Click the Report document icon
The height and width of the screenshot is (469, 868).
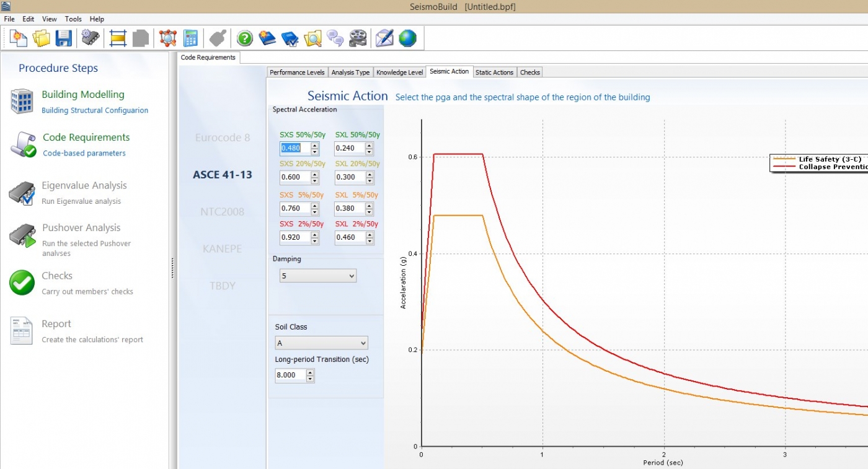[x=21, y=331]
